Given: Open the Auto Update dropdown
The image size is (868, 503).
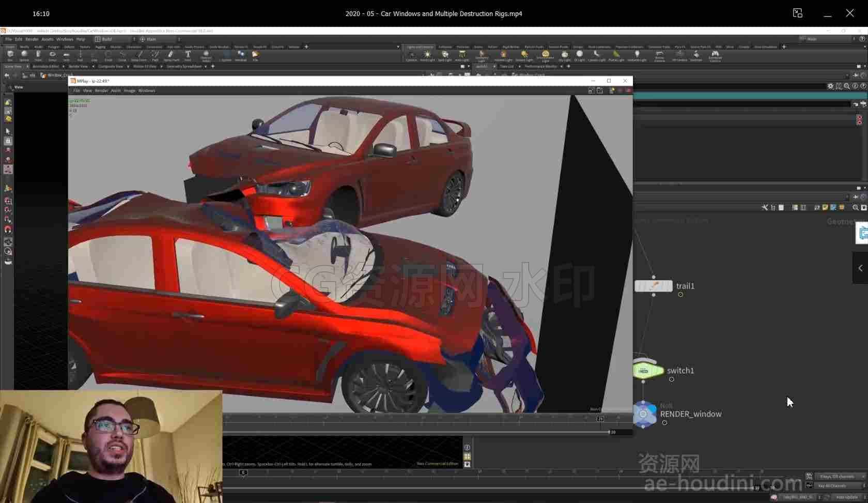Looking at the screenshot, I should (849, 497).
